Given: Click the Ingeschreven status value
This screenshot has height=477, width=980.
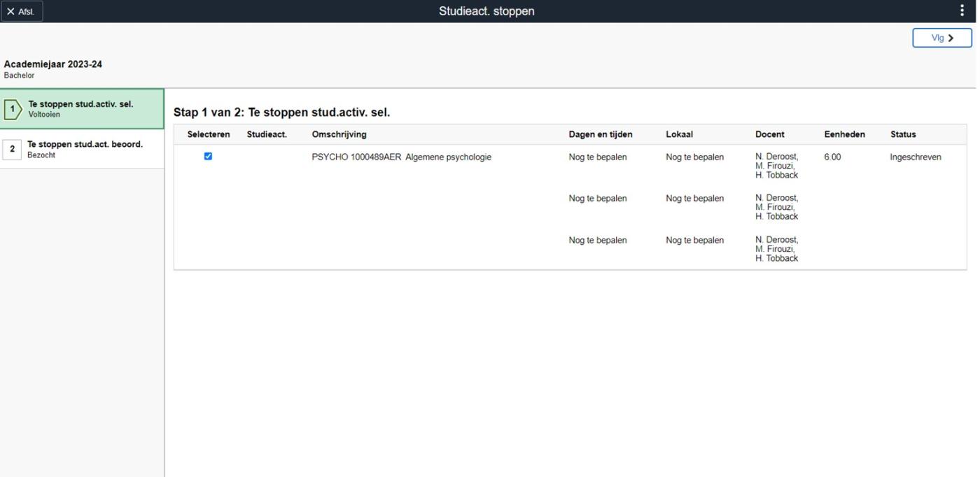Looking at the screenshot, I should click(x=915, y=157).
